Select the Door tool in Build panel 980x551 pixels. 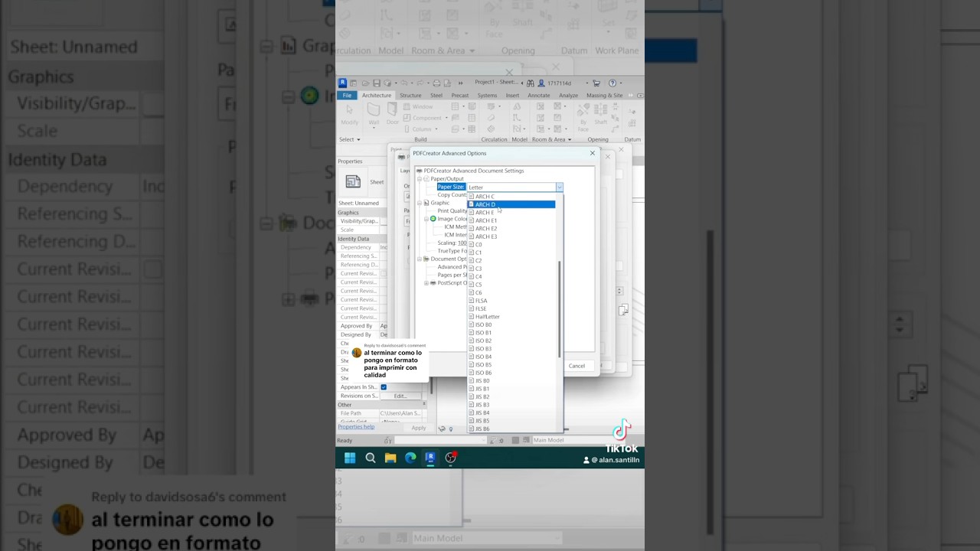(392, 113)
